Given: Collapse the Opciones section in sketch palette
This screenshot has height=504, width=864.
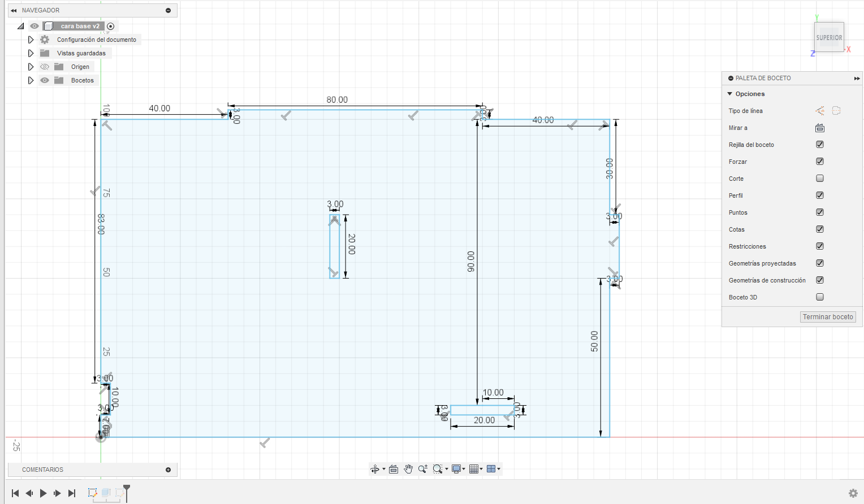Looking at the screenshot, I should 730,94.
